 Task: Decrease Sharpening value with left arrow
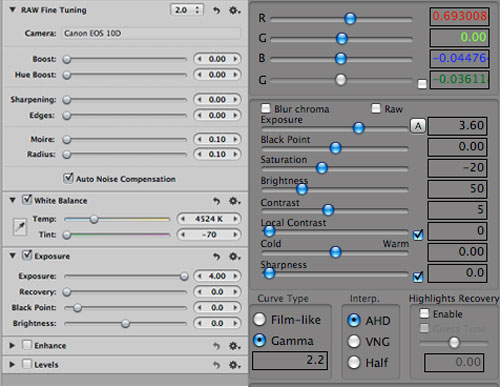tap(199, 99)
